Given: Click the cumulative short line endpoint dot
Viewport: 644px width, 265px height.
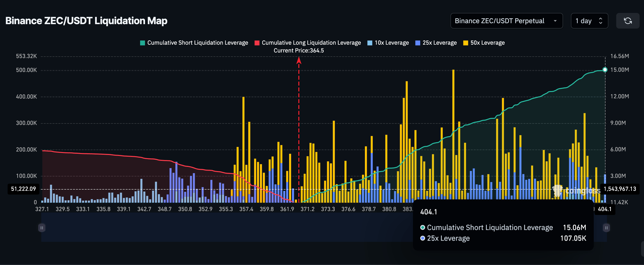Looking at the screenshot, I should [605, 70].
